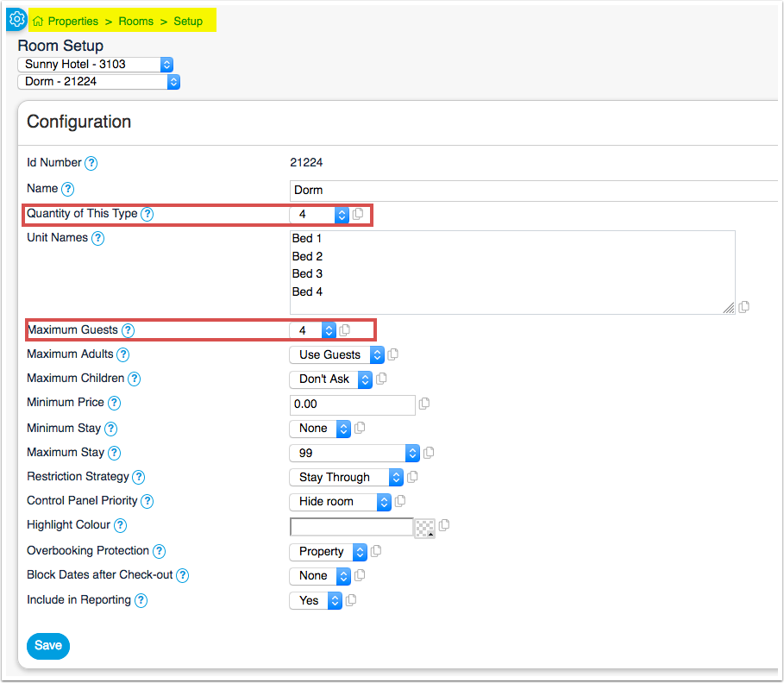Copy the Maximum Guests setting
The height and width of the screenshot is (683, 784).
click(344, 330)
